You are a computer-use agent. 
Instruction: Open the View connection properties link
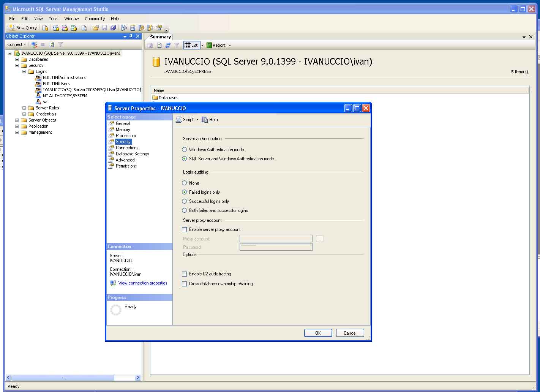click(143, 283)
